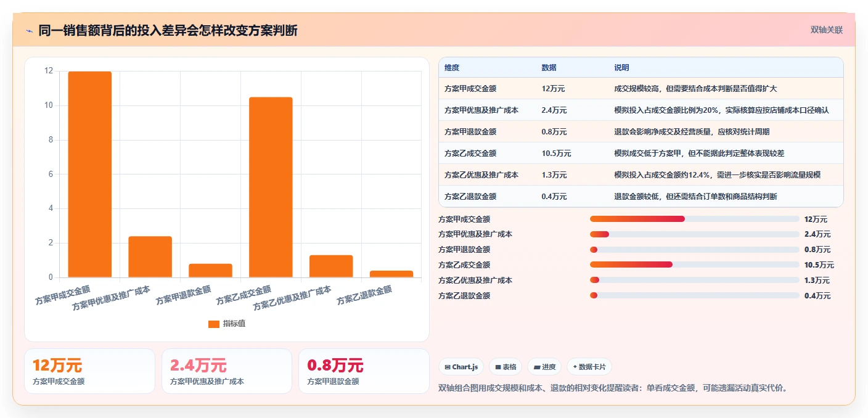Click the 1.3万元 table cell
This screenshot has width=868, height=418.
554,175
